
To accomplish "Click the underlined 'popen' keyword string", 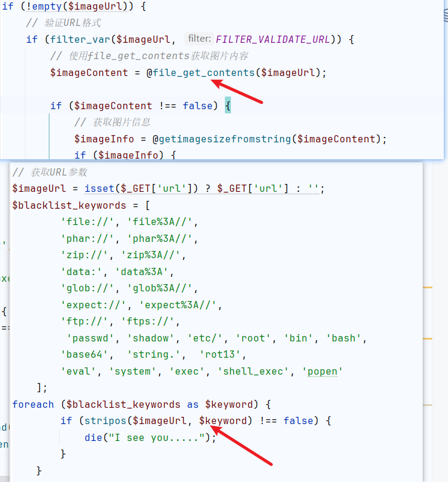I will coord(323,372).
